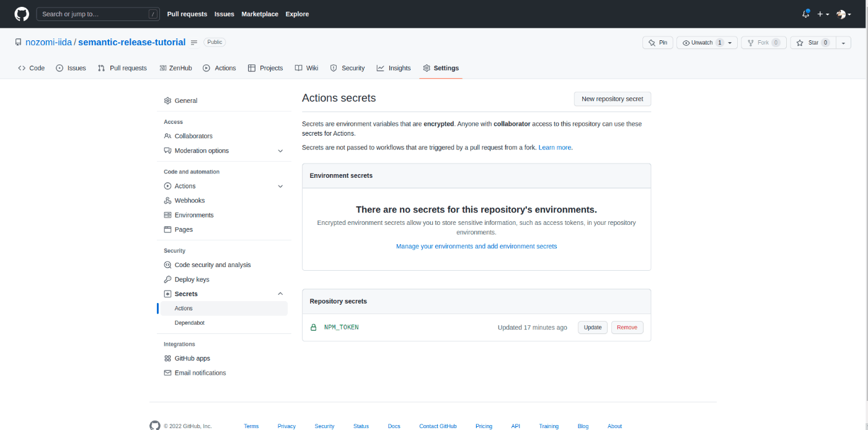Open nozomi-iida owner profile link
The width and height of the screenshot is (868, 430).
[x=49, y=42]
